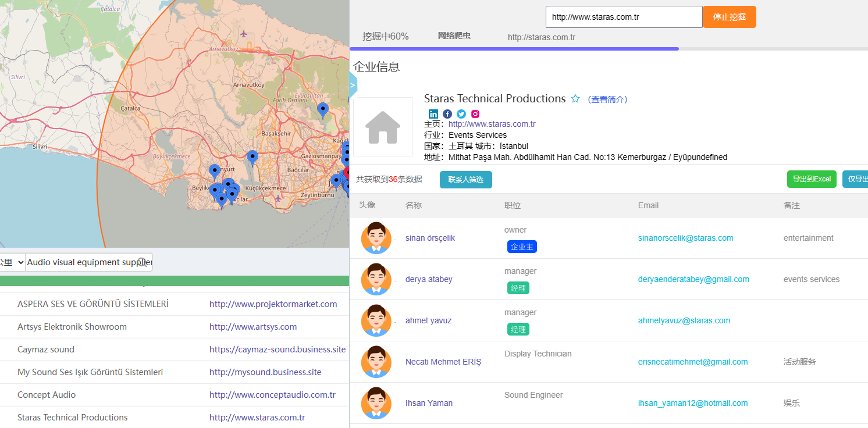
Task: Click the Display Technician position text
Action: (x=538, y=354)
